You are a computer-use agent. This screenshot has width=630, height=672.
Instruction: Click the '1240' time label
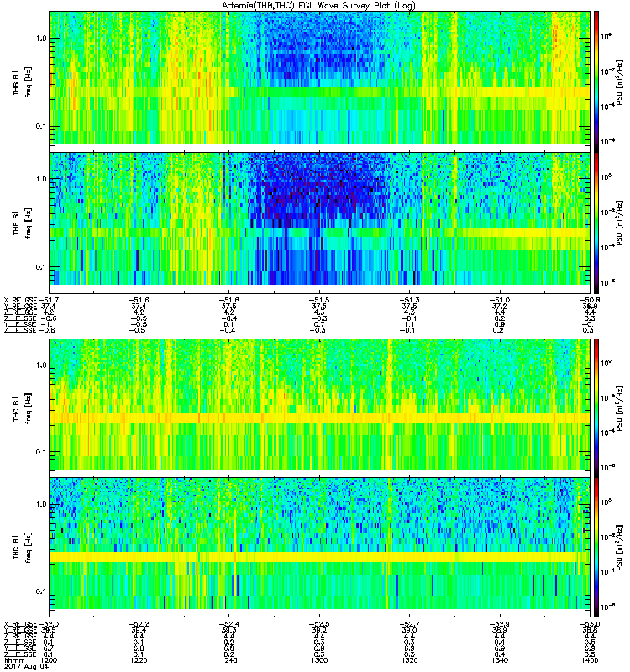click(229, 660)
